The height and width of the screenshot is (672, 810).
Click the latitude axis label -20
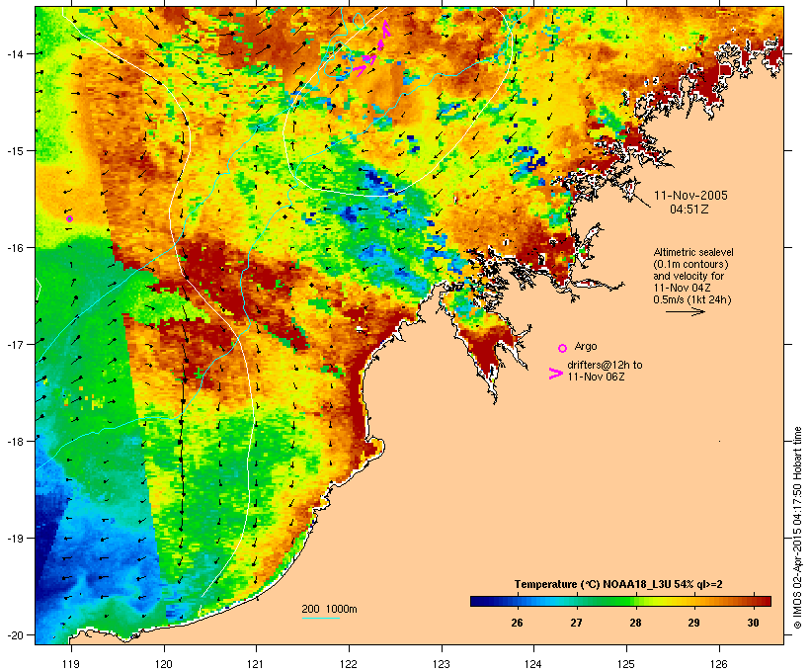(x=14, y=634)
